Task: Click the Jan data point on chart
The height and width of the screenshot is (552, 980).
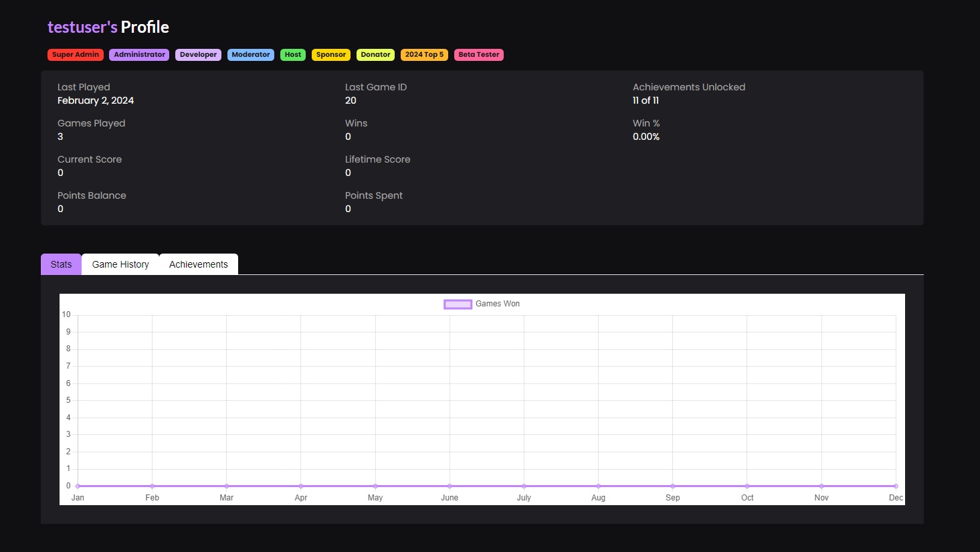Action: pos(78,486)
